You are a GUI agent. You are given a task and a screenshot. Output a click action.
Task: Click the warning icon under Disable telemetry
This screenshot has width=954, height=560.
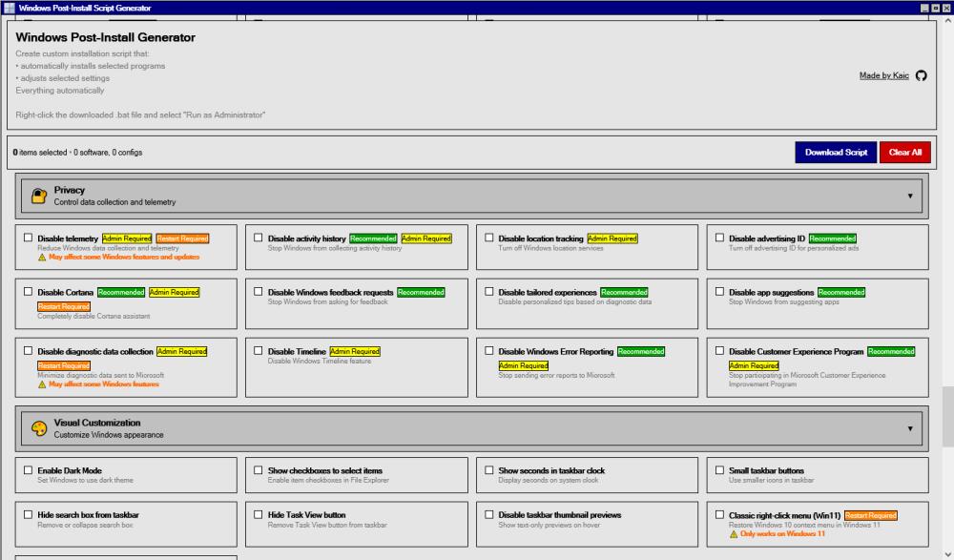point(42,258)
